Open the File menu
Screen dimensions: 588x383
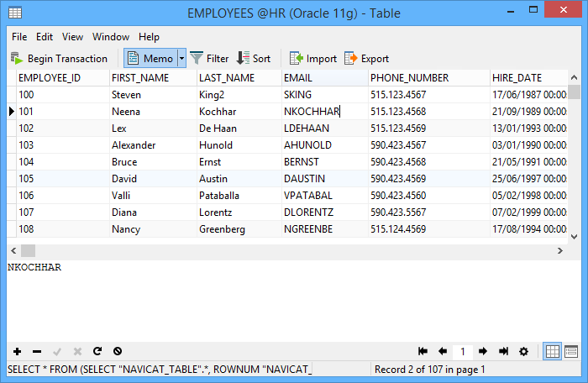coord(19,37)
